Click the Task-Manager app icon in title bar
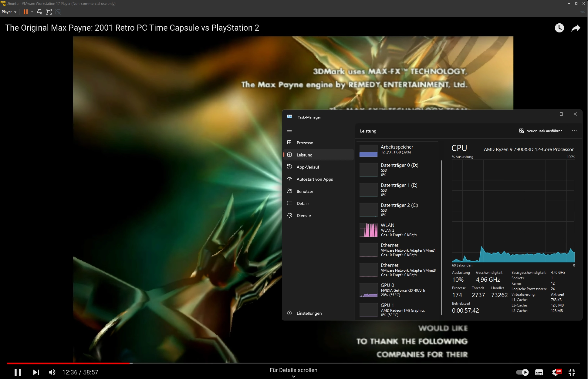The width and height of the screenshot is (588, 379). tap(289, 117)
